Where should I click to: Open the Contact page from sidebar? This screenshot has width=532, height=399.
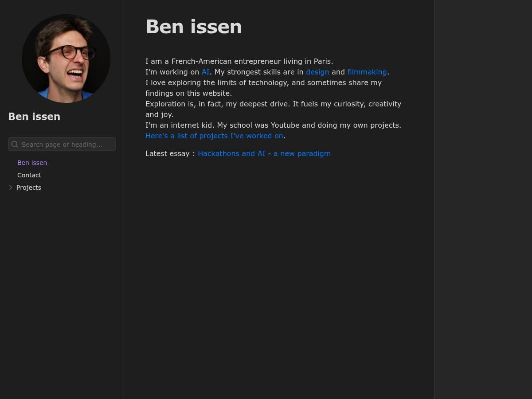[29, 175]
